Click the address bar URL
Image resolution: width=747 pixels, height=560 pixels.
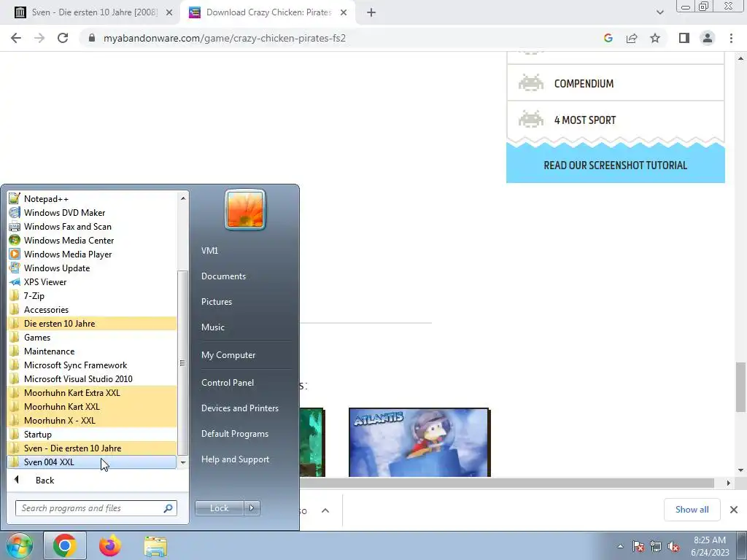225,38
